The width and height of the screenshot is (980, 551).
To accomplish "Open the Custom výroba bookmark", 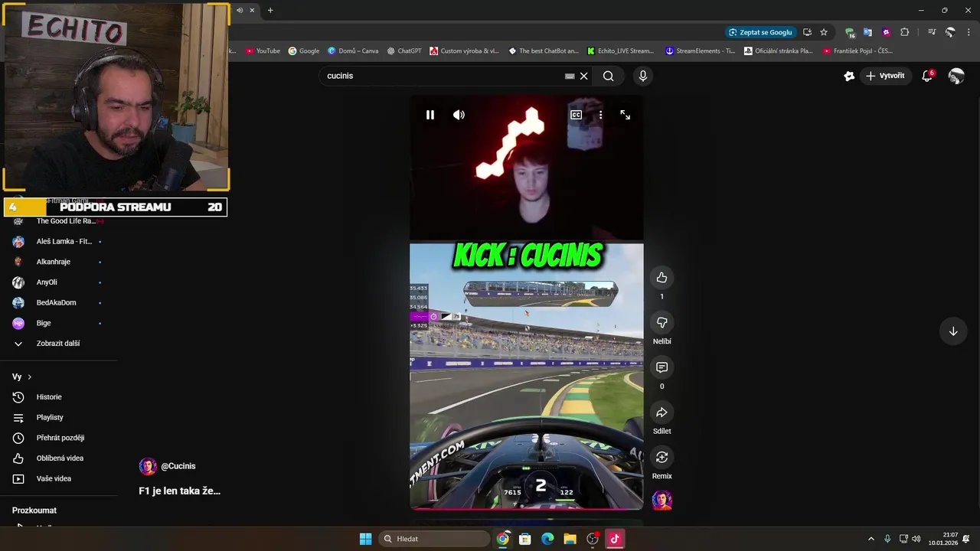I will [464, 51].
